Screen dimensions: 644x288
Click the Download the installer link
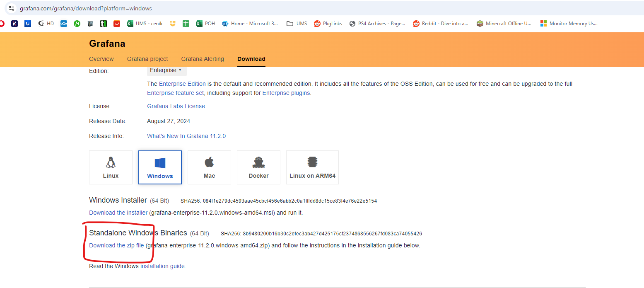point(118,213)
